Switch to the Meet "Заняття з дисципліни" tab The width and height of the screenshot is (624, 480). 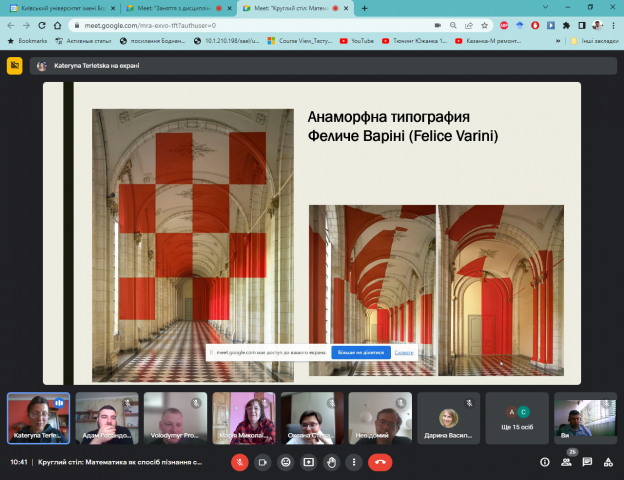[175, 8]
